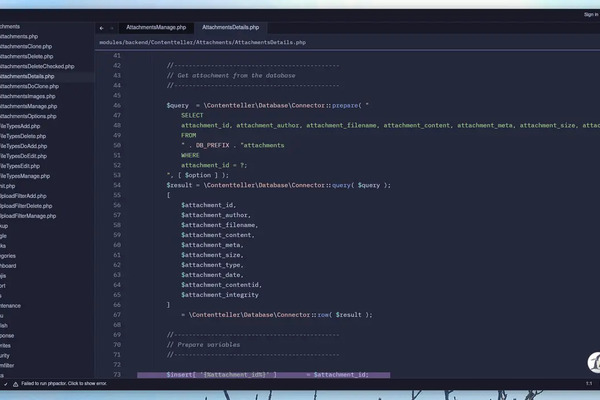Click the back navigation arrow
Image resolution: width=600 pixels, height=400 pixels.
tap(102, 28)
